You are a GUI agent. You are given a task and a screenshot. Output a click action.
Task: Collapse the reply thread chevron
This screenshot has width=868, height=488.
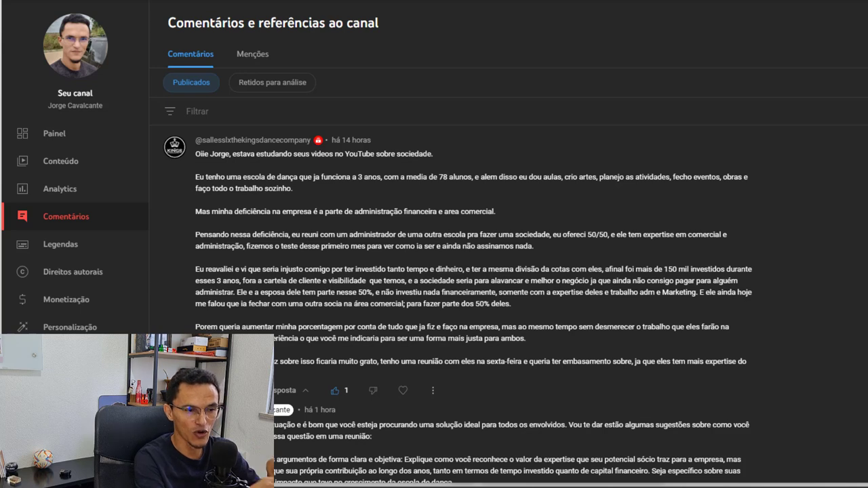(x=306, y=390)
